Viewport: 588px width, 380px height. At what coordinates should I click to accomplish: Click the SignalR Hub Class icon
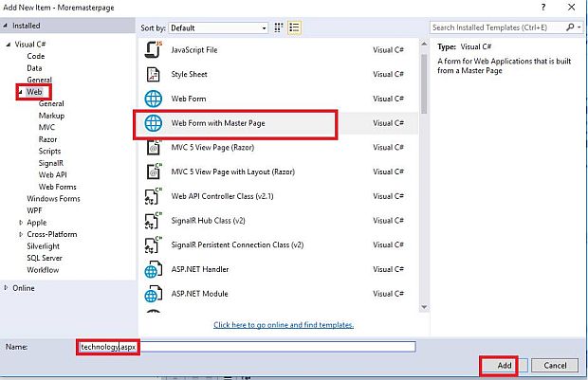click(x=154, y=221)
